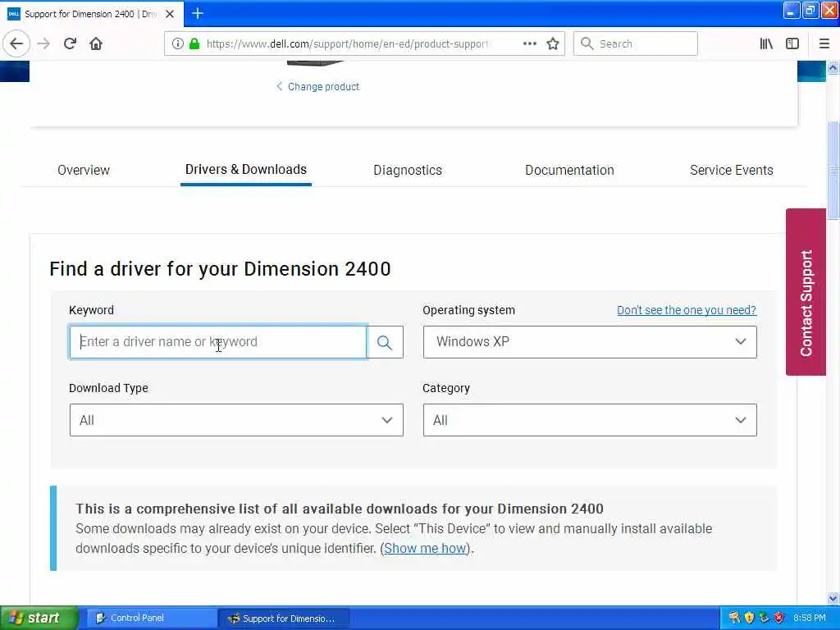Click the red shield tray icon
Image resolution: width=840 pixels, height=630 pixels.
click(x=778, y=618)
